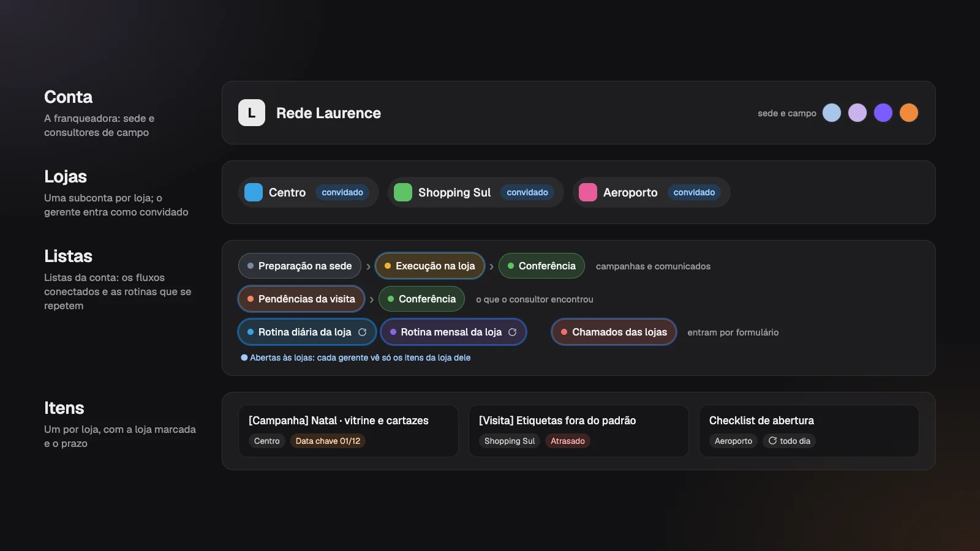The image size is (980, 551).
Task: Click the light blue member avatar
Action: 832,113
